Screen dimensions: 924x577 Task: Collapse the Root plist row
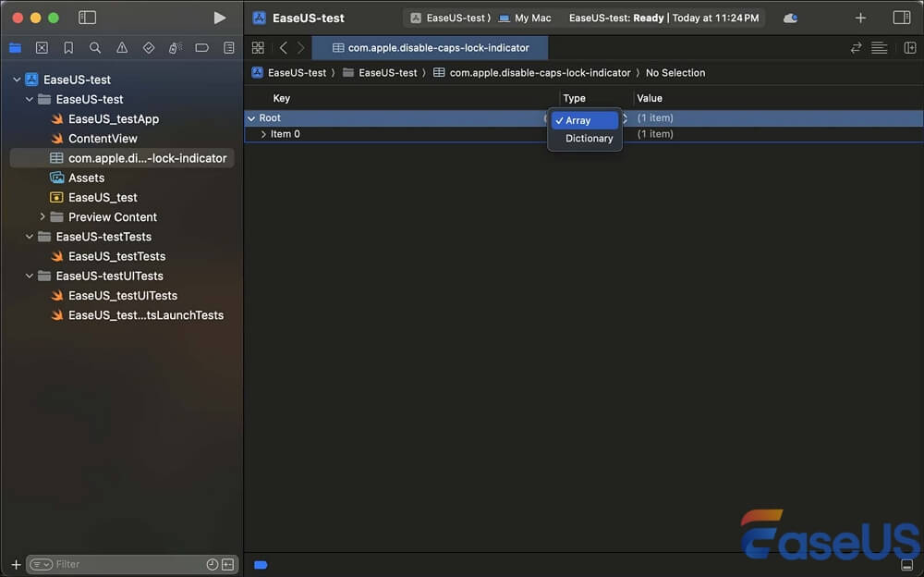tap(251, 118)
